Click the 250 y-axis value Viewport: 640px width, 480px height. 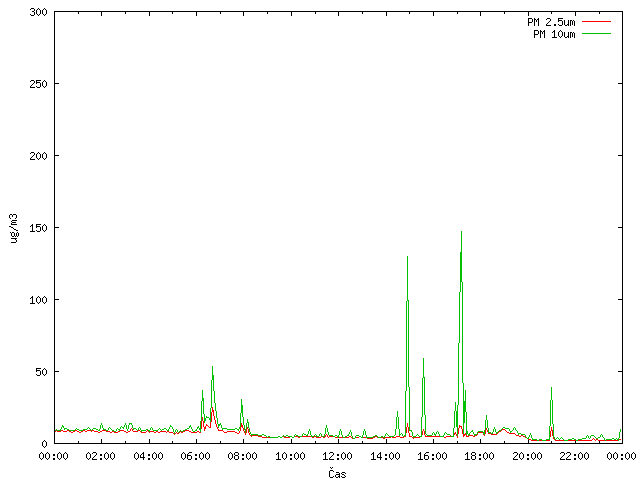[38, 84]
